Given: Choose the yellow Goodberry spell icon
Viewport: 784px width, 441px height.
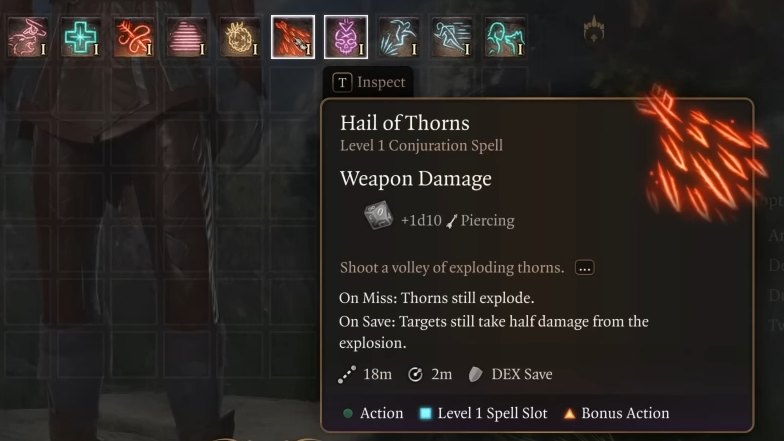Looking at the screenshot, I should (x=240, y=37).
